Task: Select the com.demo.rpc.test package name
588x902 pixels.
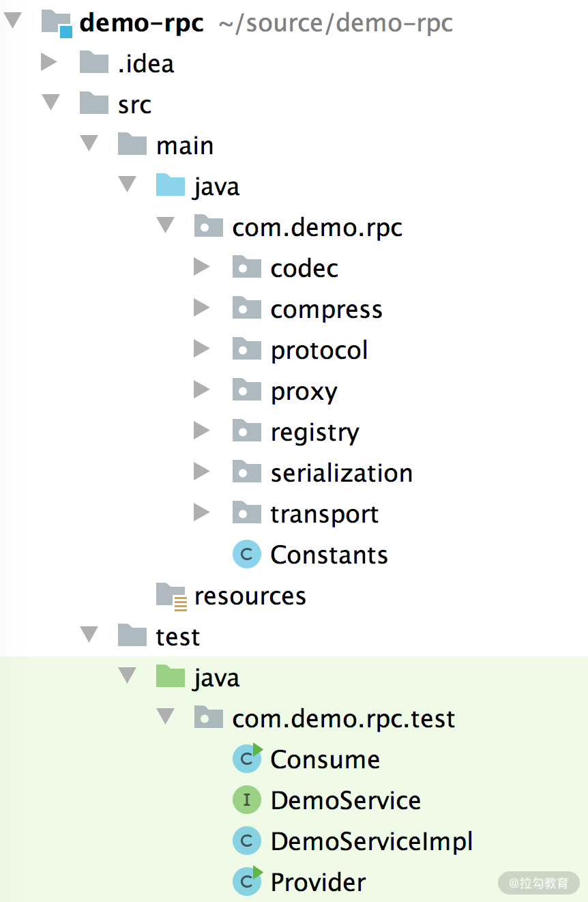Action: coord(343,718)
